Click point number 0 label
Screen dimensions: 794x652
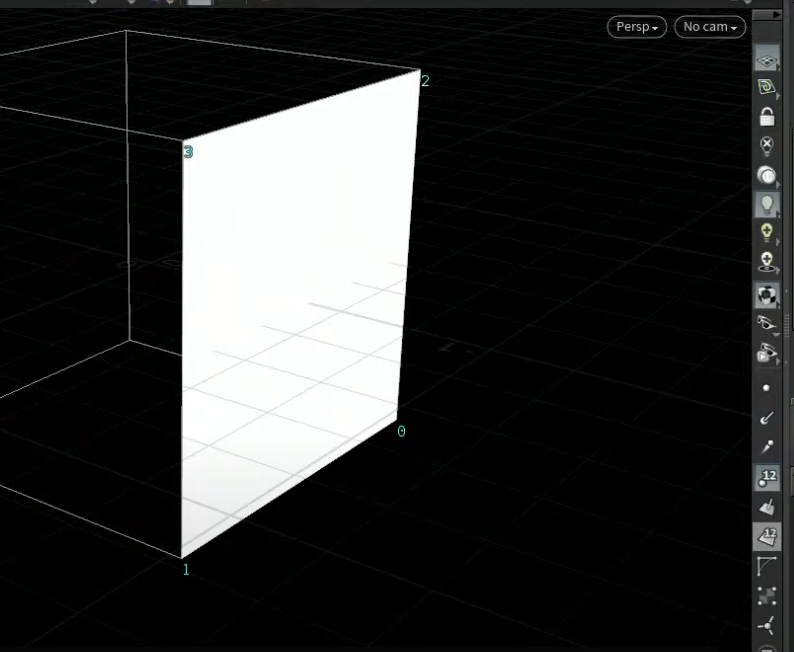(x=401, y=431)
